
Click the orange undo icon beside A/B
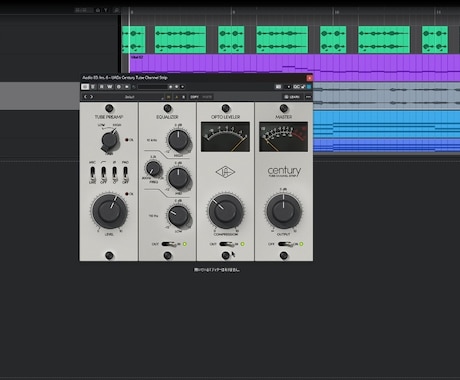(168, 97)
